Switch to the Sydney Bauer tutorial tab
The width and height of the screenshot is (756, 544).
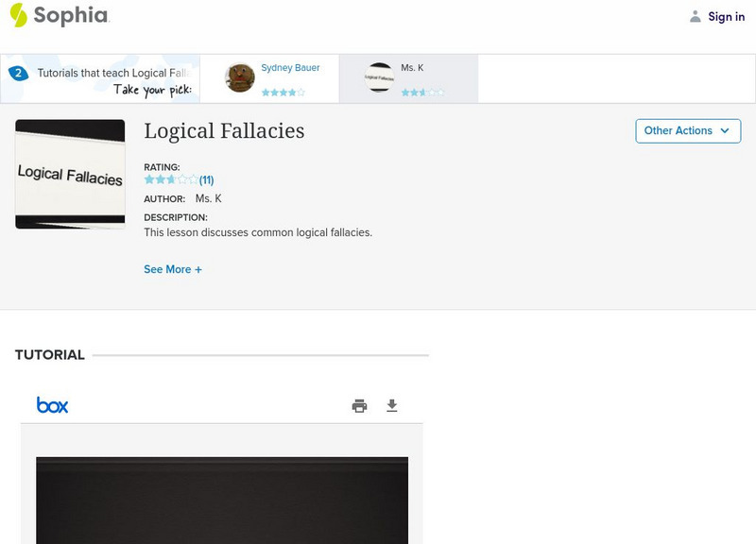tap(274, 77)
